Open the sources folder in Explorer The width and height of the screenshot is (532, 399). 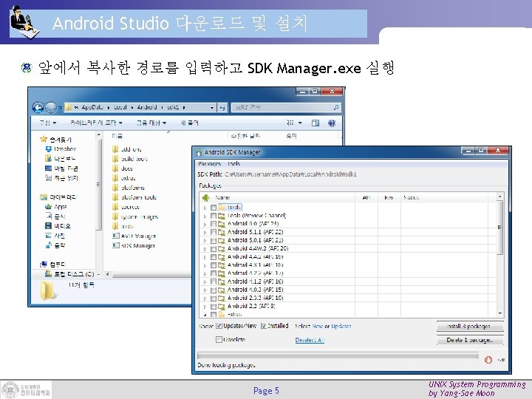126,207
